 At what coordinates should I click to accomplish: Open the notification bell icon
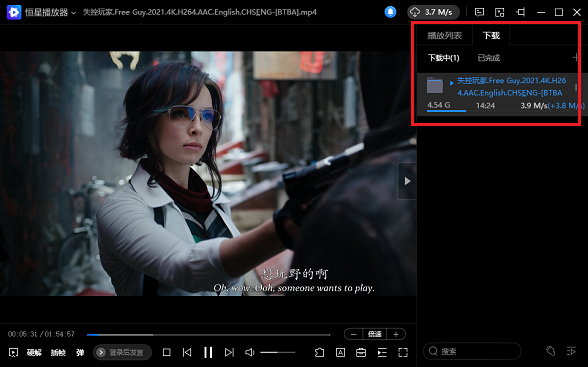(390, 12)
